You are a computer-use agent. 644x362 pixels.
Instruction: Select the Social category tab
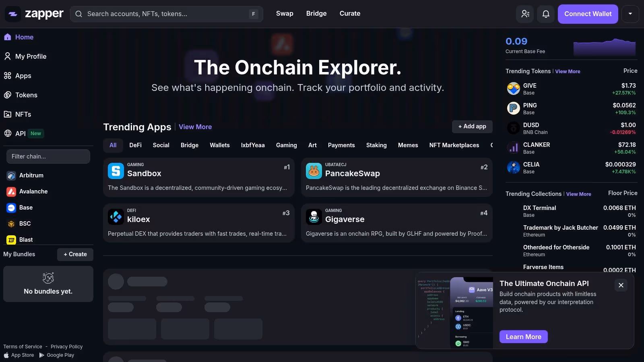click(x=161, y=145)
